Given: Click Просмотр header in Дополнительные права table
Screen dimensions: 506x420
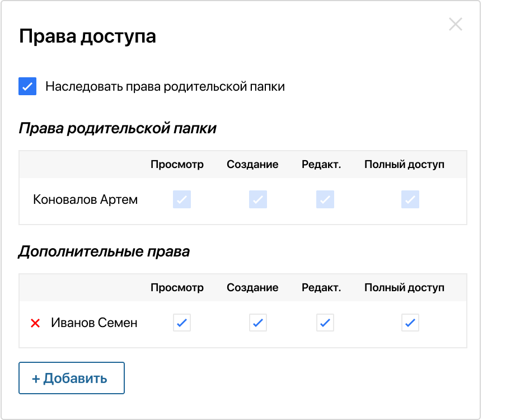Looking at the screenshot, I should pyautogui.click(x=177, y=288).
